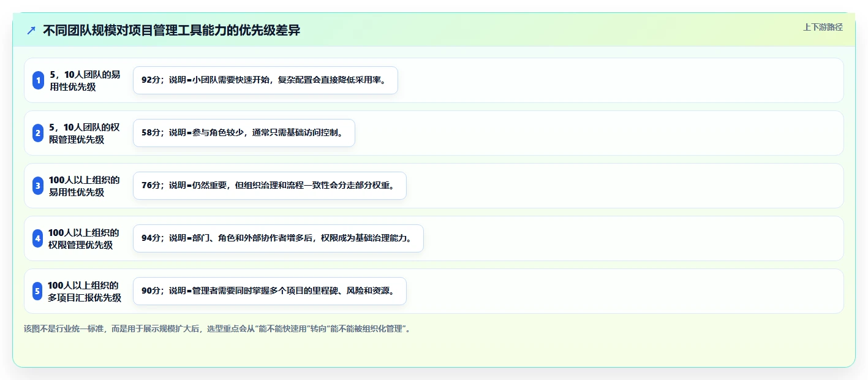Select step badge number 5
This screenshot has height=380, width=868.
coord(38,291)
